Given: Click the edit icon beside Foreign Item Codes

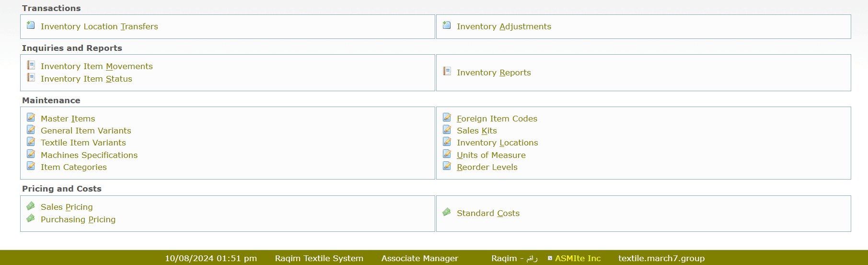Looking at the screenshot, I should (x=447, y=118).
